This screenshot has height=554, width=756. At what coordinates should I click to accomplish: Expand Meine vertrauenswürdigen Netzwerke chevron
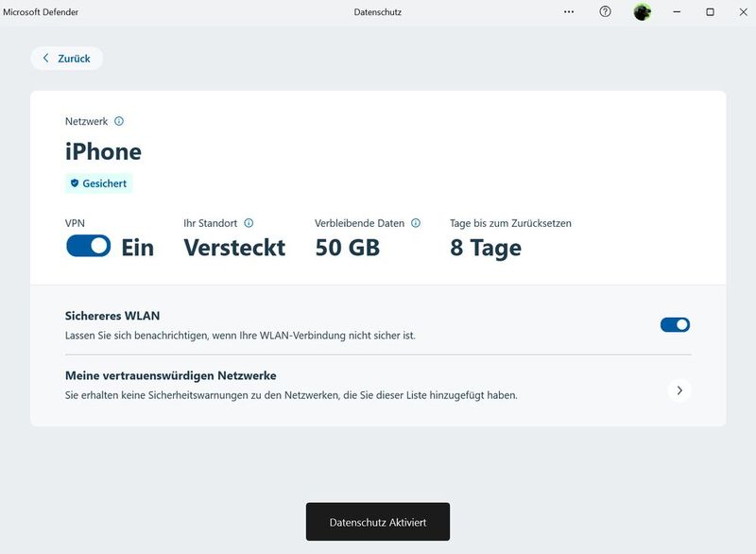[x=679, y=390]
